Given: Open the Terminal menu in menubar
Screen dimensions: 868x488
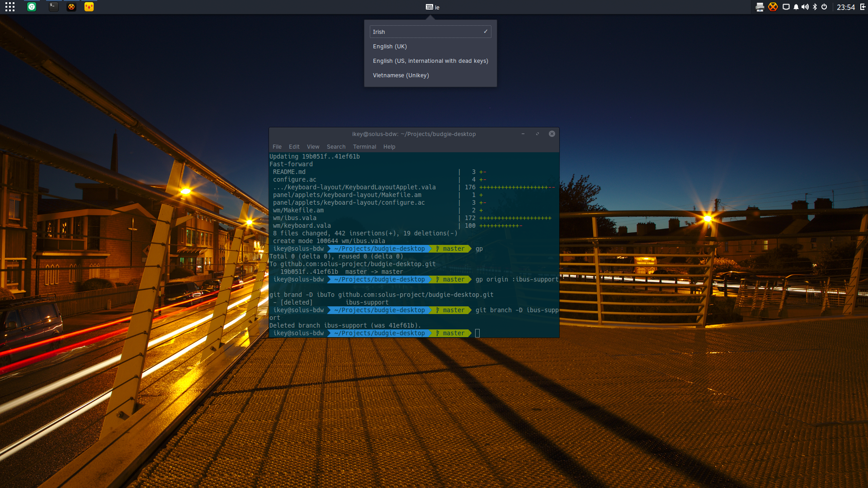Looking at the screenshot, I should 364,147.
